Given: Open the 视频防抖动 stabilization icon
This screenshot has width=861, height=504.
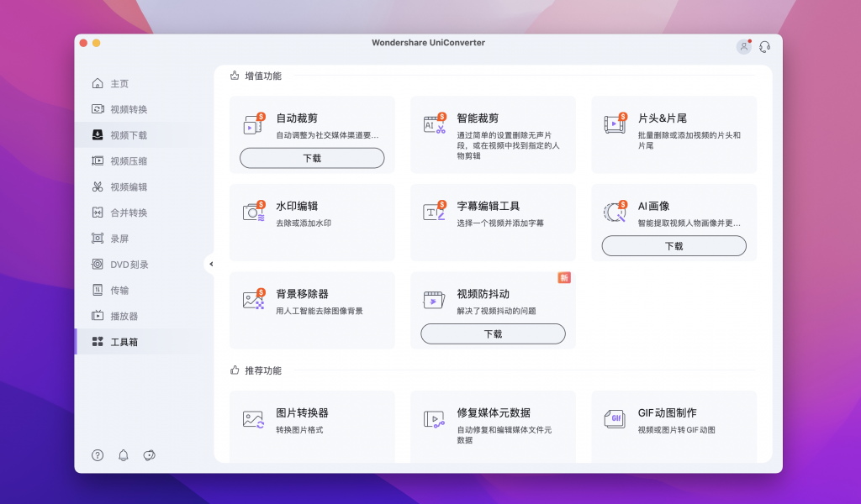Looking at the screenshot, I should [x=433, y=298].
